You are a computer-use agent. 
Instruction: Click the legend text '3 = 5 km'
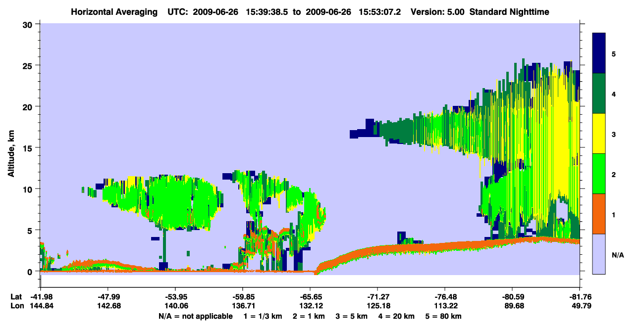click(352, 316)
